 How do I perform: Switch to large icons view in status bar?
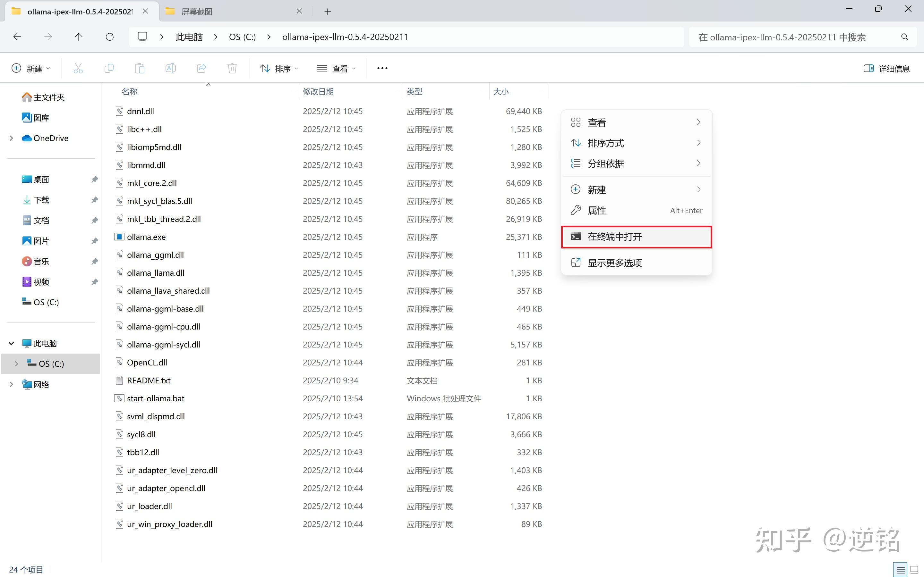(x=914, y=570)
